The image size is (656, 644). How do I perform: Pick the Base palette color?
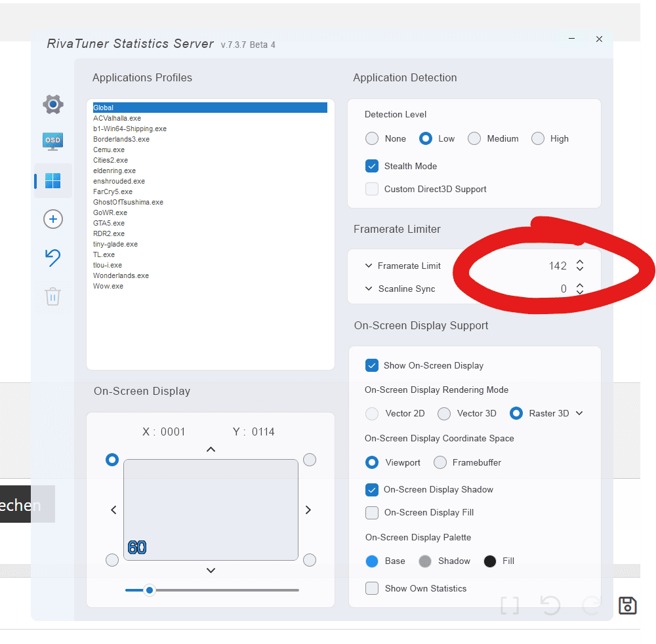point(371,561)
